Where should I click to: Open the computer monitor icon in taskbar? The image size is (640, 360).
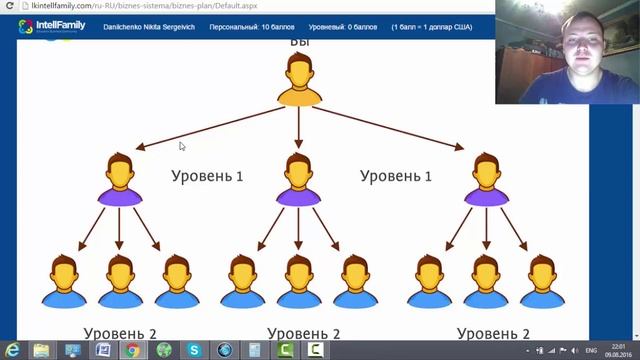pyautogui.click(x=73, y=350)
